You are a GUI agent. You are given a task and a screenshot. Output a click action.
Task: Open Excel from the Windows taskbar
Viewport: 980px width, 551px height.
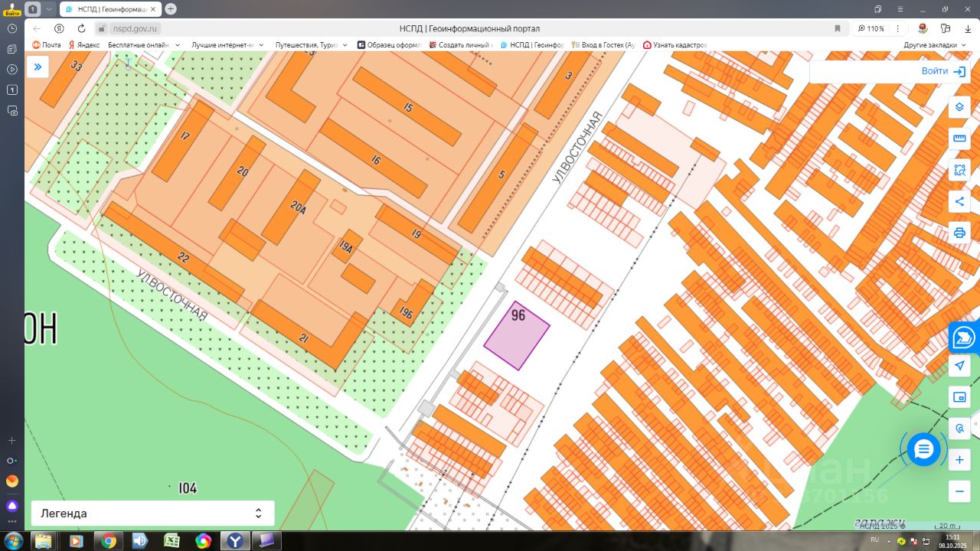[171, 541]
